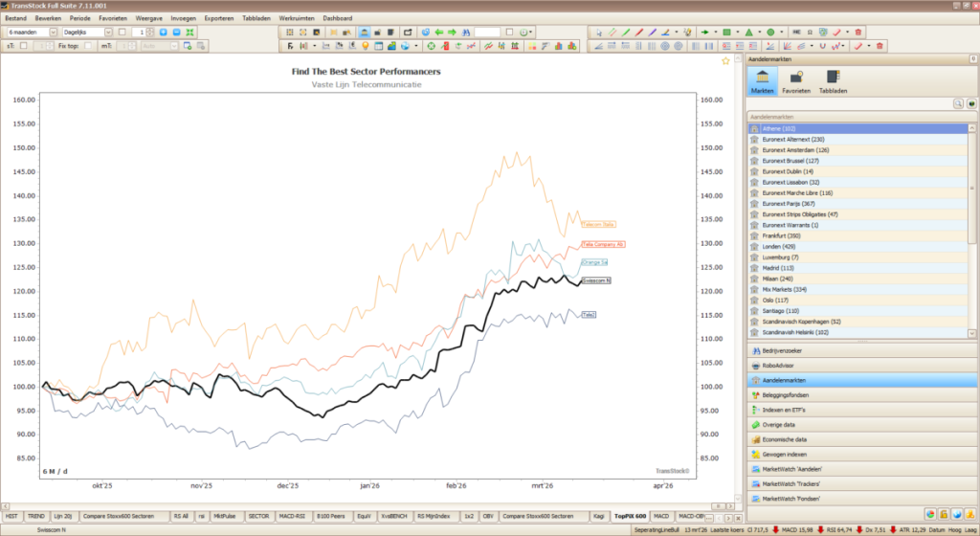Select Madrid (113) market

click(x=857, y=268)
